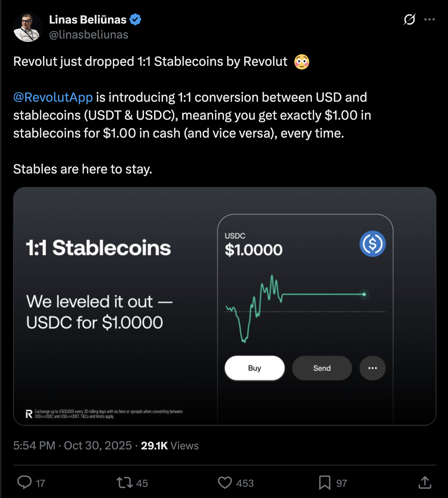Open the @RevolutApp profile link
Screen dimensions: 448x498
pos(52,97)
